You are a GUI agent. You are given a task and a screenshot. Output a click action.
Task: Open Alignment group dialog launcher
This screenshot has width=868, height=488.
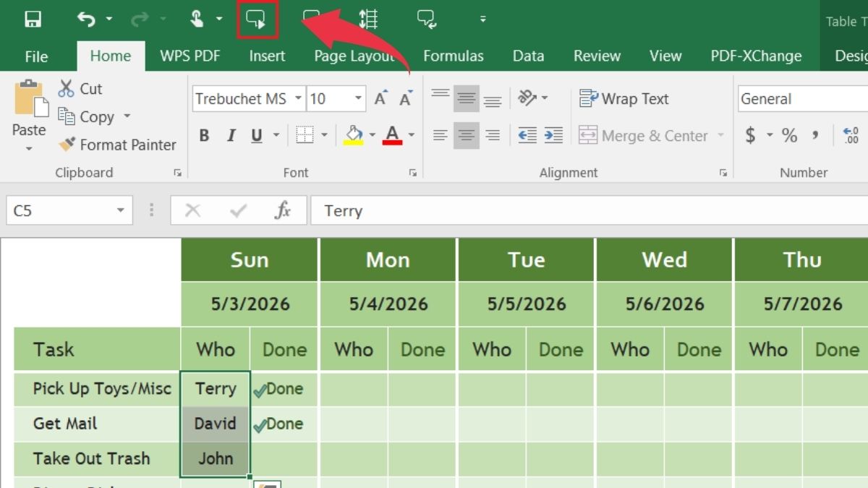tap(722, 173)
